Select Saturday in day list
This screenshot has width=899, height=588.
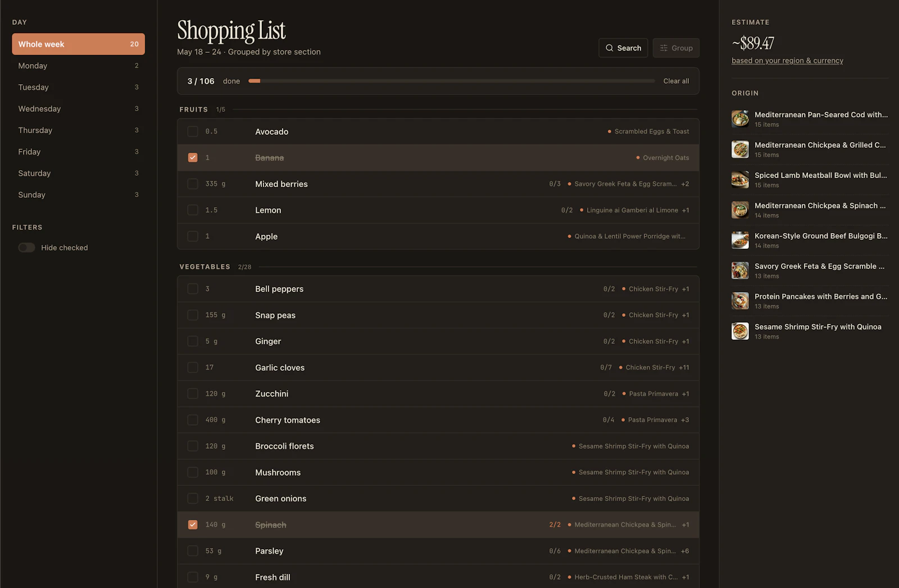[78, 173]
